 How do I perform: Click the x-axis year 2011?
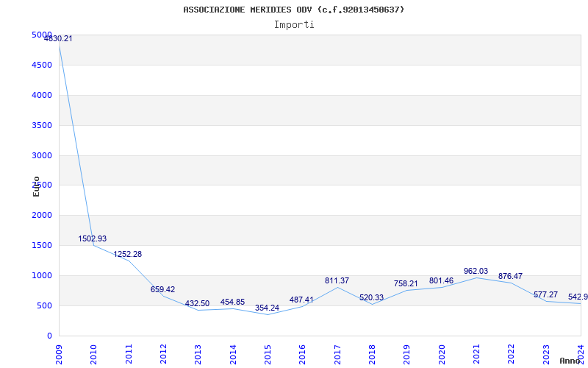(x=129, y=355)
